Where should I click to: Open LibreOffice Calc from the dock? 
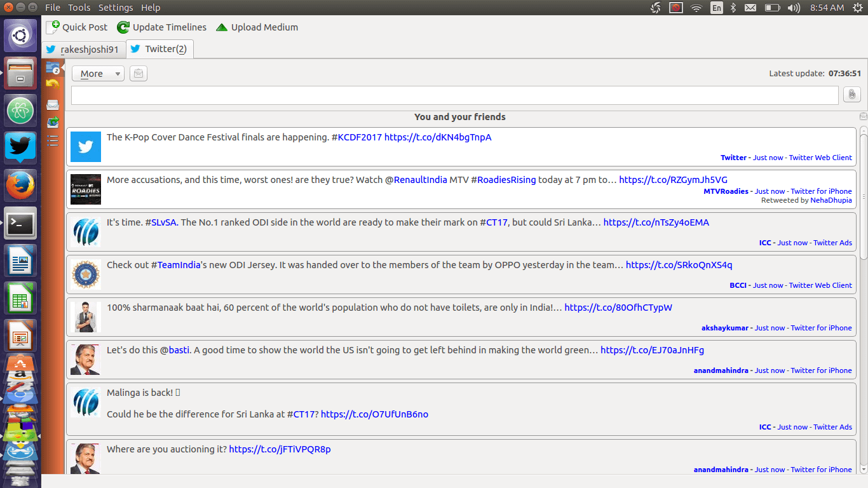pyautogui.click(x=21, y=298)
